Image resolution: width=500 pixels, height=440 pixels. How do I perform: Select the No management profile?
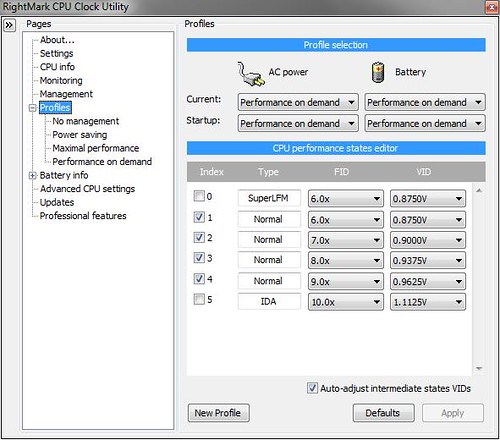tap(86, 121)
